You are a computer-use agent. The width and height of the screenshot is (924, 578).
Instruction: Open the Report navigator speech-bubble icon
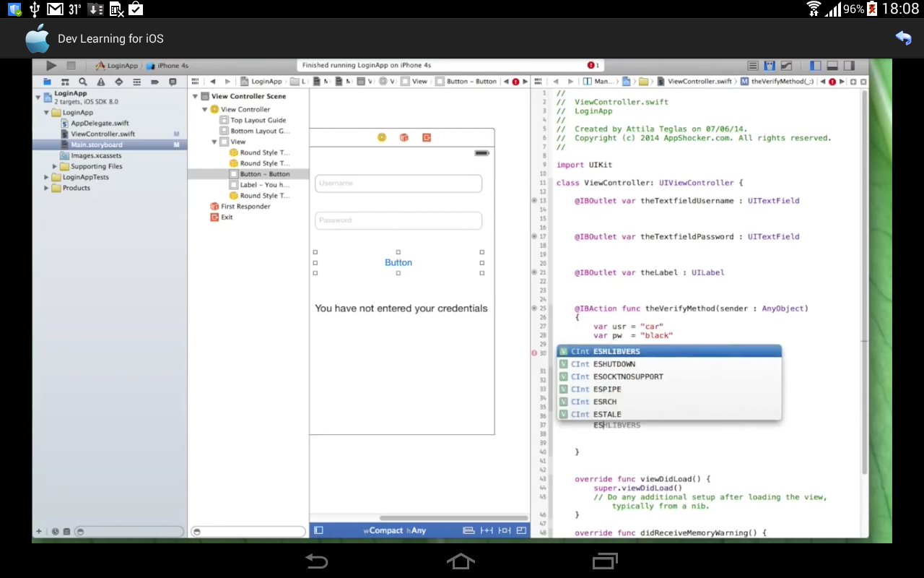pos(173,82)
